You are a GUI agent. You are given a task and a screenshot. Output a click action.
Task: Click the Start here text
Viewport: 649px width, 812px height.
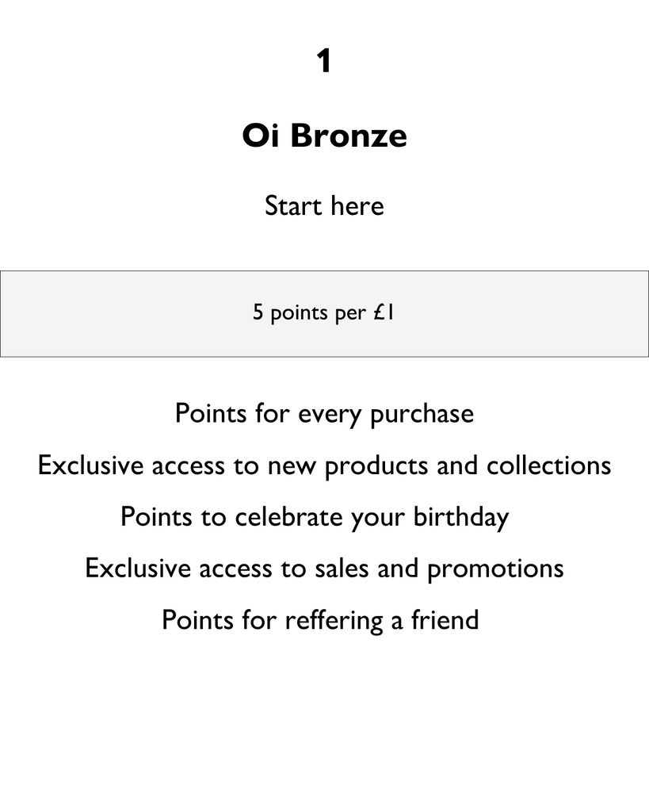[x=325, y=205]
